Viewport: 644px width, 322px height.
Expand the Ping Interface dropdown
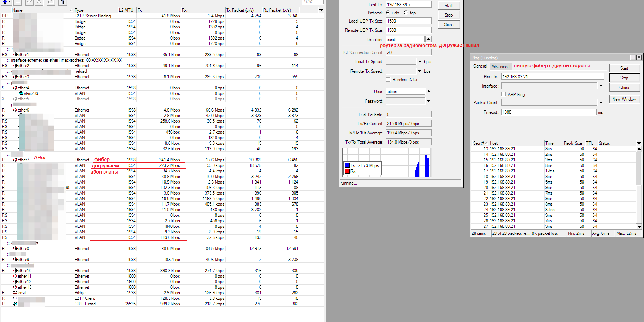[x=601, y=86]
